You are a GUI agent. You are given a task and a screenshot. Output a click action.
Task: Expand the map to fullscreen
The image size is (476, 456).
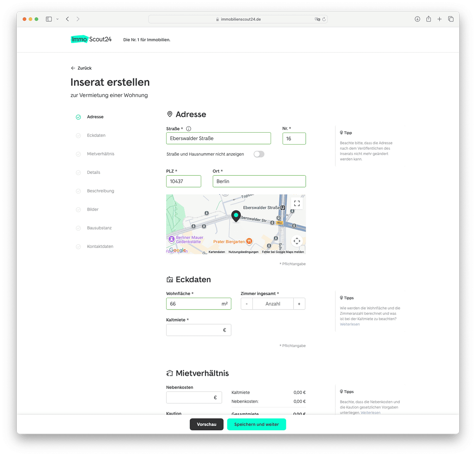297,204
